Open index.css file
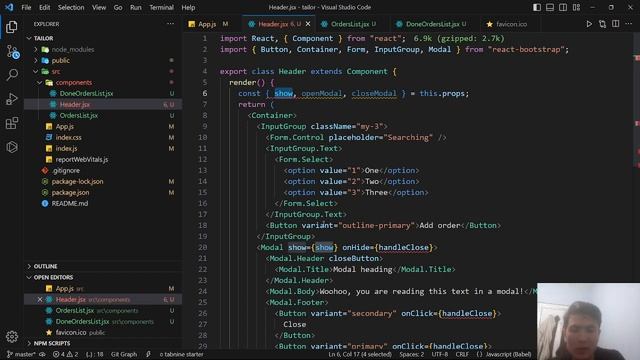Viewport: 640px width, 360px height. (103, 138)
